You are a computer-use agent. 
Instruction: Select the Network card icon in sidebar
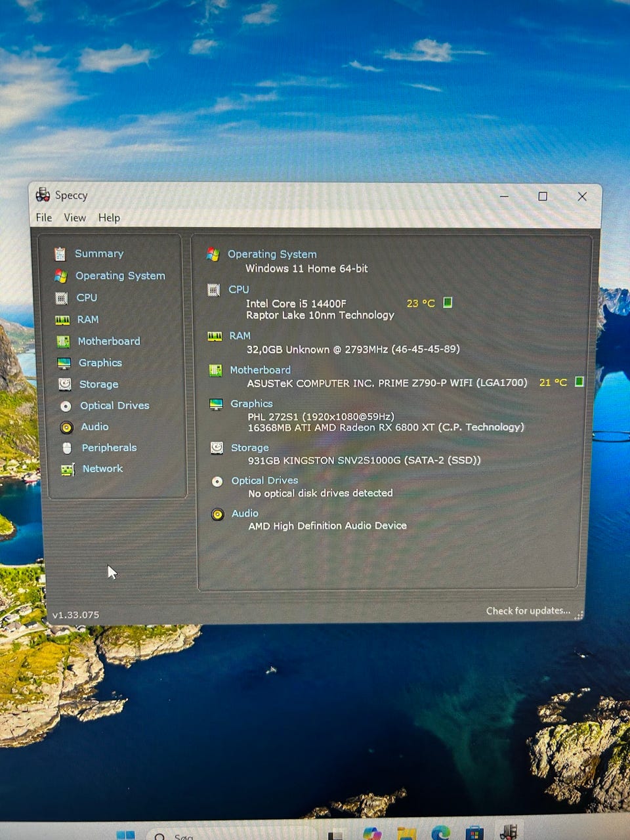click(x=67, y=469)
